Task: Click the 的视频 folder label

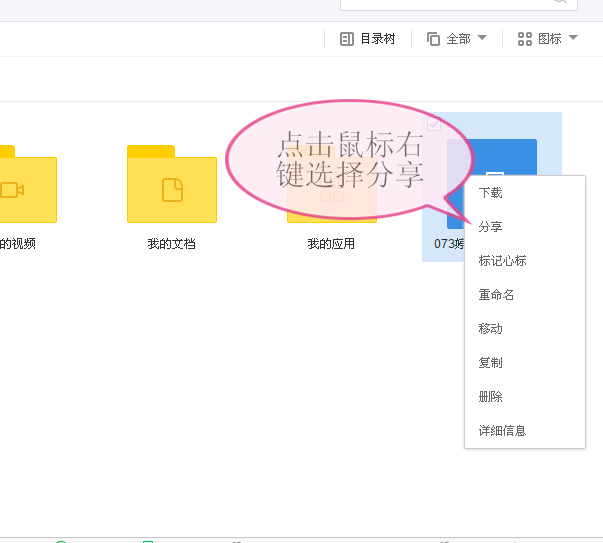Action: pos(18,244)
